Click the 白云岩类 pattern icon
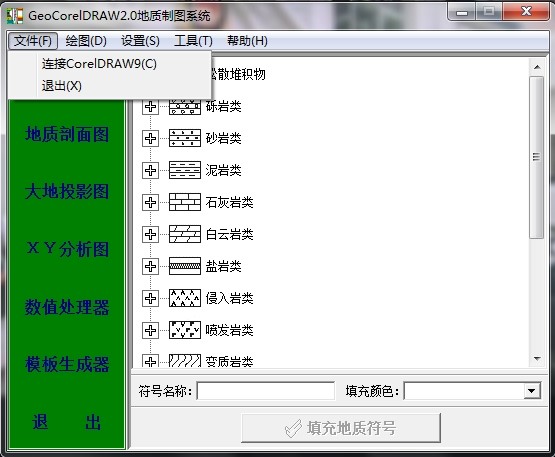The image size is (555, 457). (x=185, y=234)
